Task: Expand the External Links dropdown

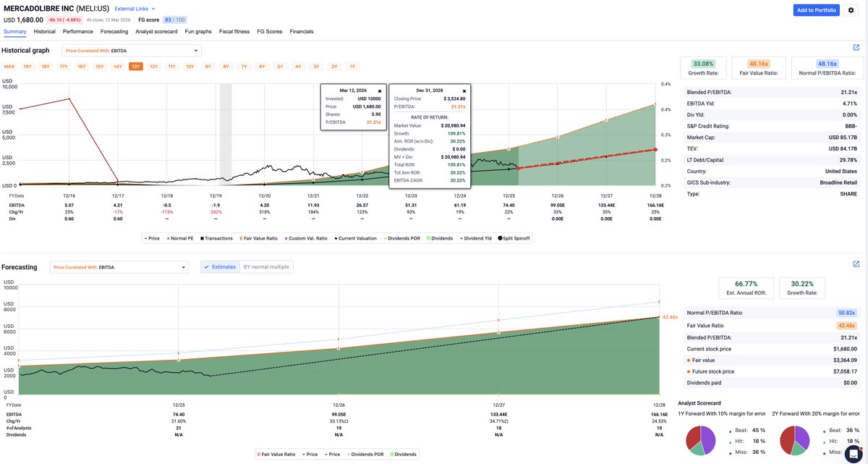Action: [135, 9]
